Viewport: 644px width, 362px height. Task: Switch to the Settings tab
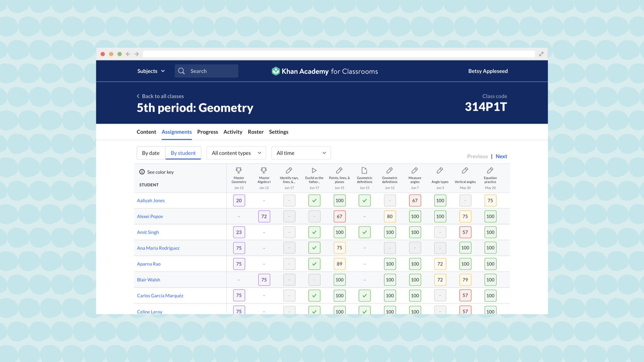tap(279, 132)
